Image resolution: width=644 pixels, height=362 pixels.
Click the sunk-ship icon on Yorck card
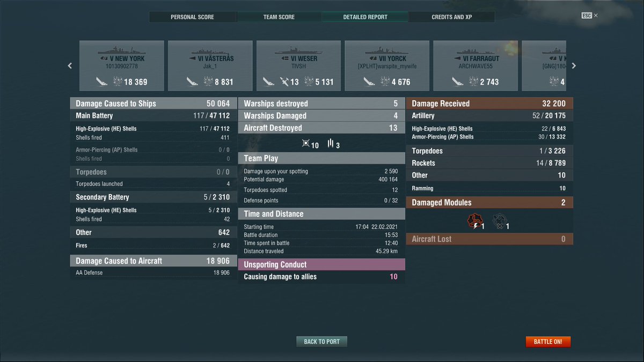coord(370,82)
